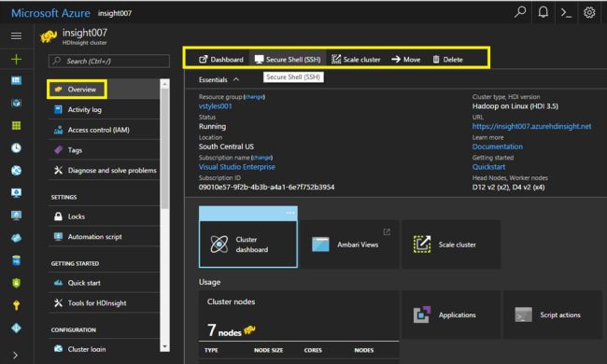Screen dimensions: 607x364
Task: Open portal settings gear
Action: 589,13
